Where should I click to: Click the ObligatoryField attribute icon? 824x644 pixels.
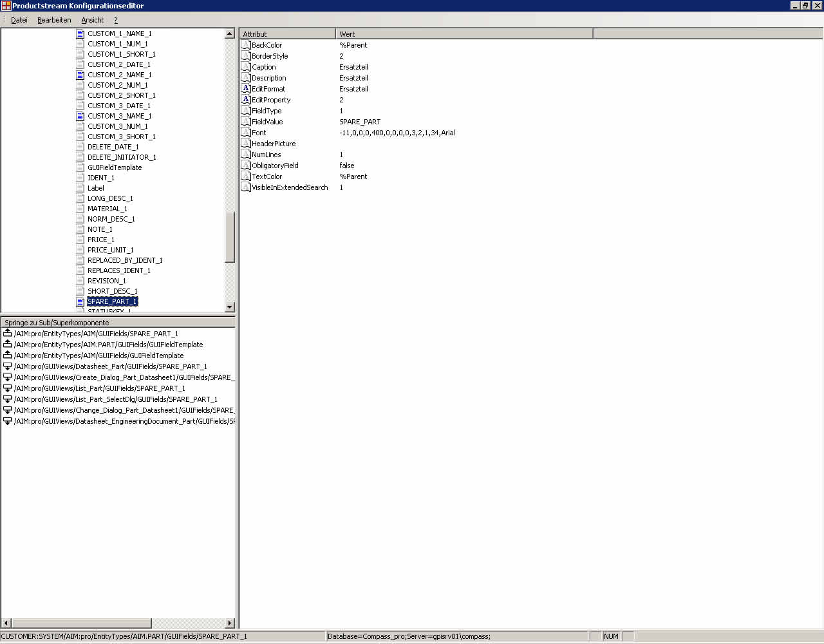click(x=246, y=166)
